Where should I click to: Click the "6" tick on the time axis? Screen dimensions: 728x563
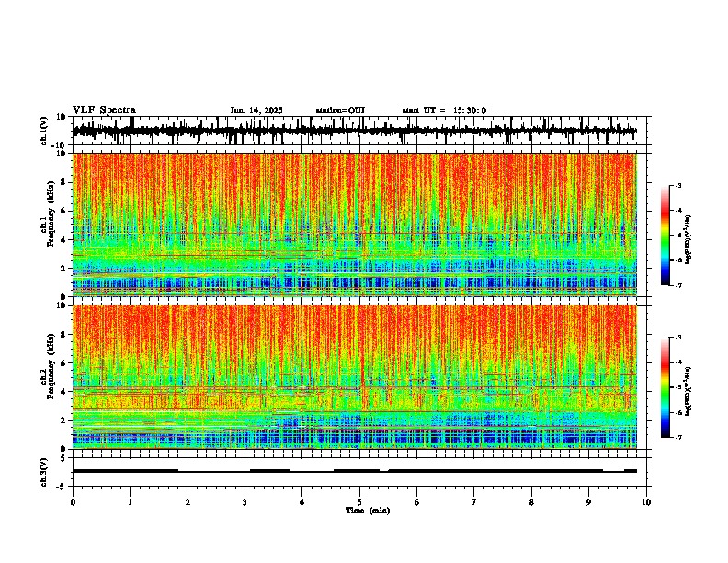[417, 502]
